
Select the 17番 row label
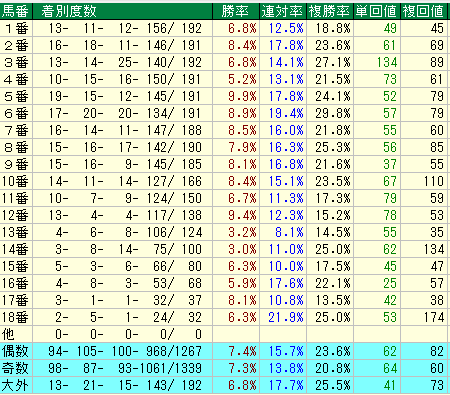click(x=15, y=300)
